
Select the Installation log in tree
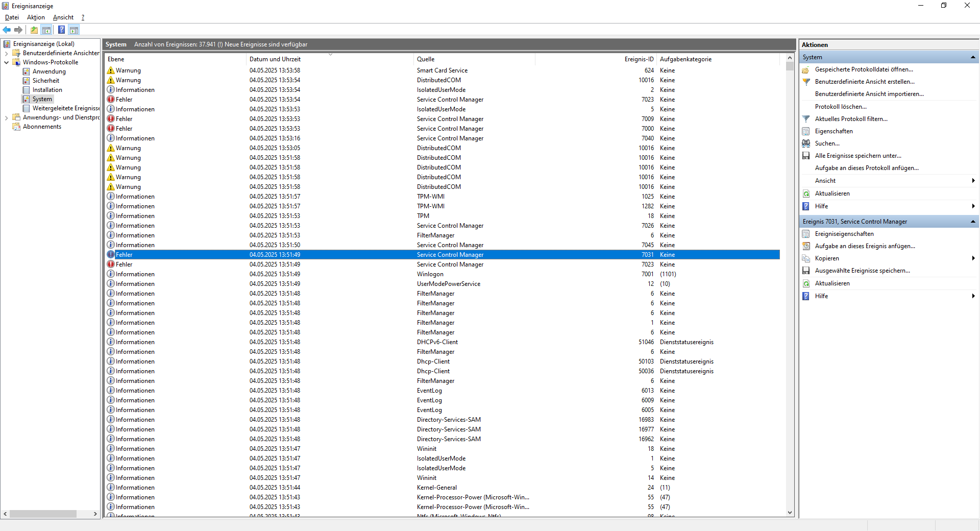(x=47, y=90)
